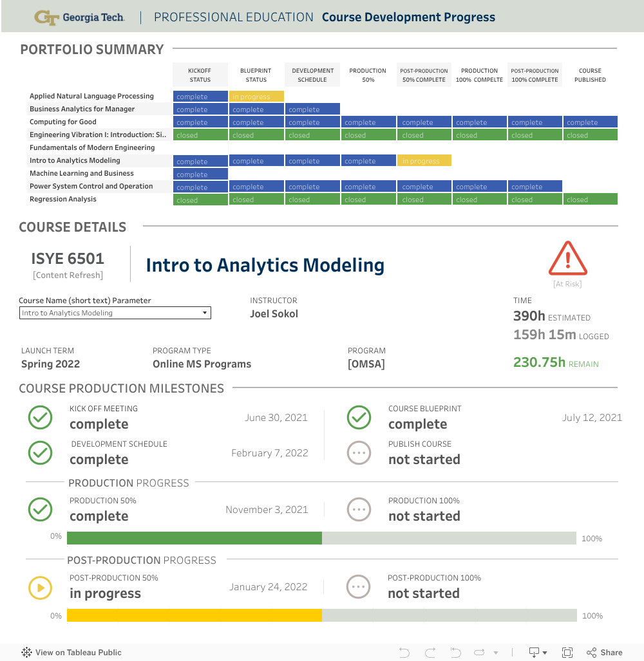The width and height of the screenshot is (644, 661).
Task: Click the Share button
Action: pos(604,653)
